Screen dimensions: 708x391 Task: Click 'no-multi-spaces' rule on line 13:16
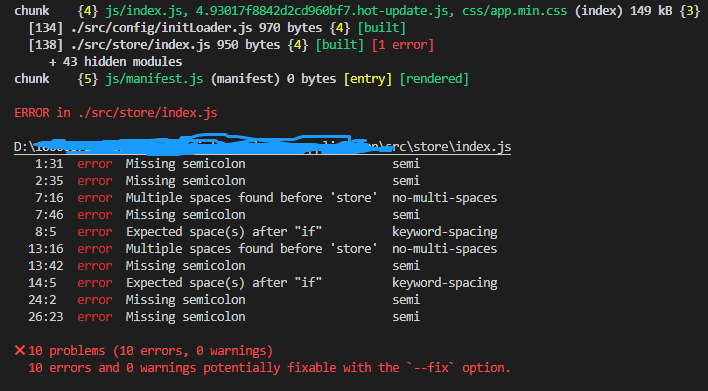point(444,249)
